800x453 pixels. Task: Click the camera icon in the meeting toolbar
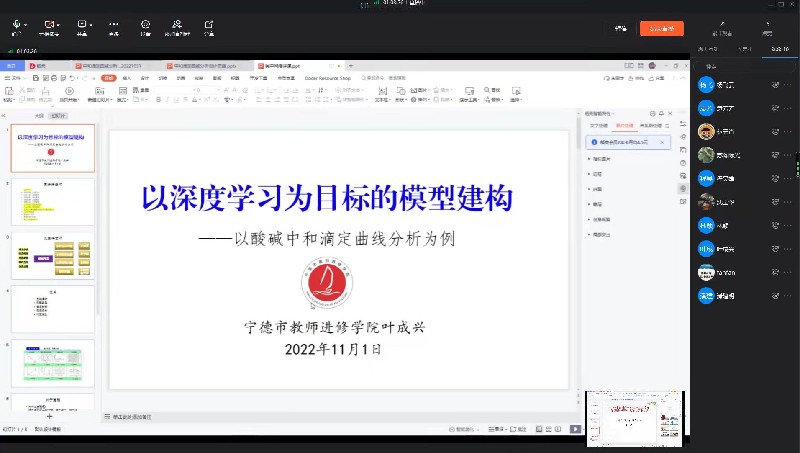click(x=48, y=24)
